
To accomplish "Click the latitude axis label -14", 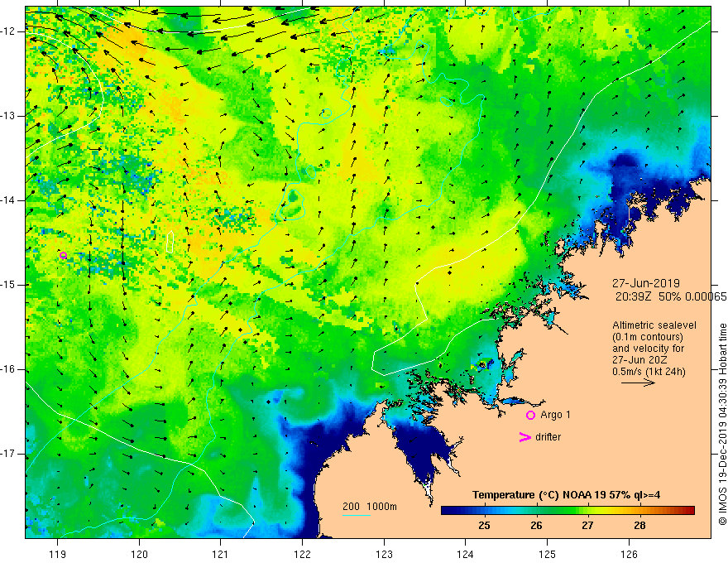I will (x=7, y=200).
